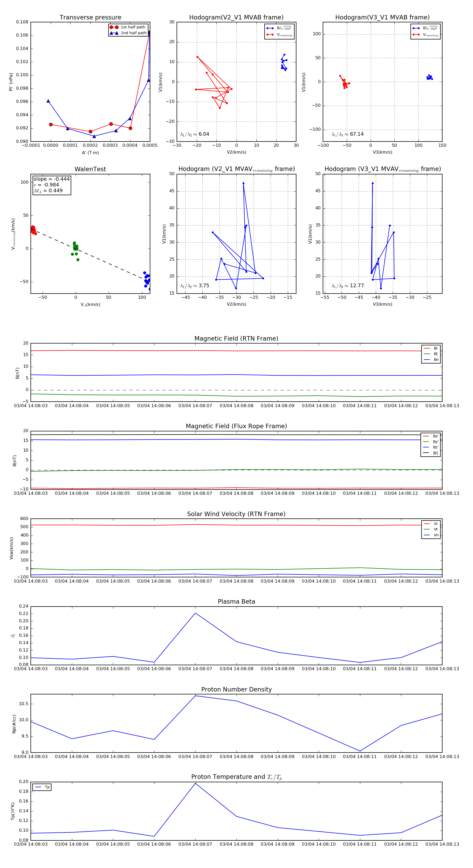Click the Proton Temperature peak at 14:08:07
Viewport: 473px width, 868px height.
[195, 783]
